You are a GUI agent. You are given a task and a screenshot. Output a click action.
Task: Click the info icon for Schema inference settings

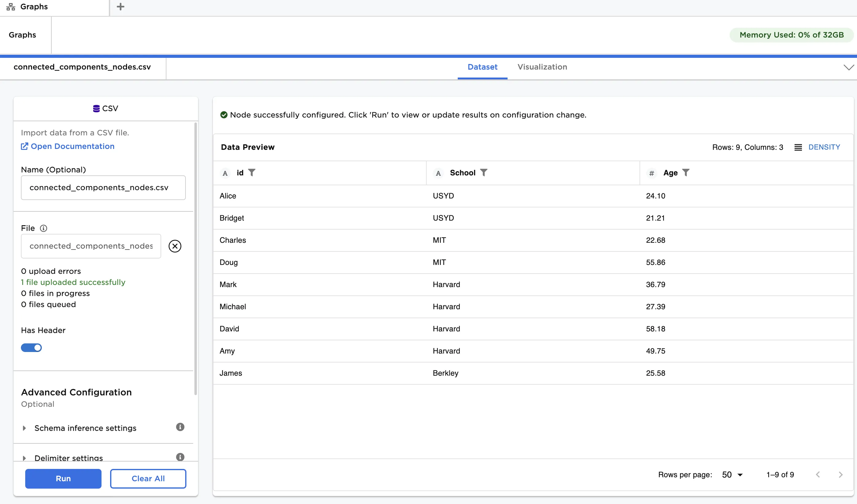click(180, 427)
